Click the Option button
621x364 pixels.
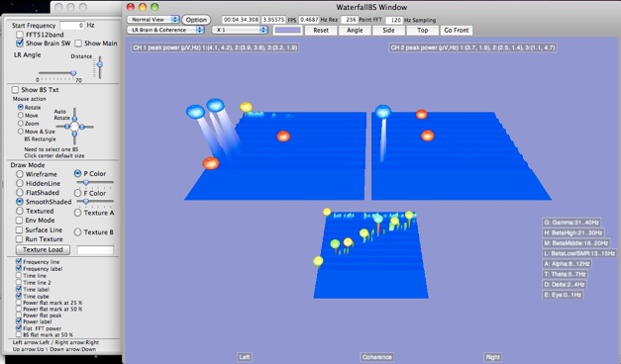point(196,20)
